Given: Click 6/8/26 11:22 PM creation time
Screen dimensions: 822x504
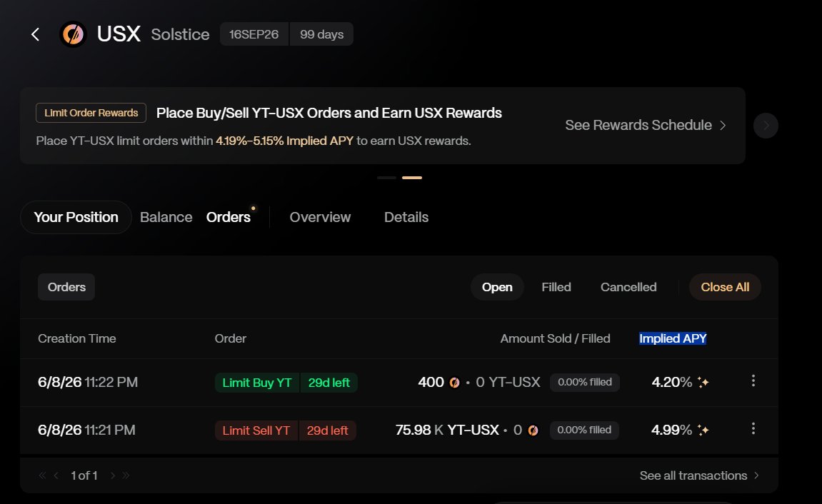Looking at the screenshot, I should [x=88, y=382].
